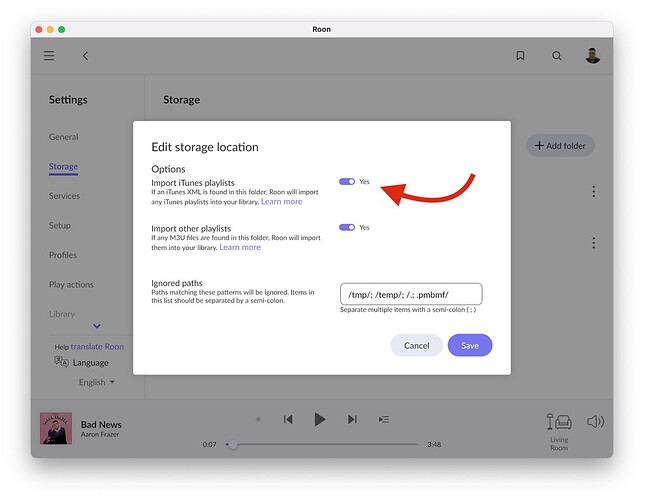Select the Living Room audio zone

point(559,432)
